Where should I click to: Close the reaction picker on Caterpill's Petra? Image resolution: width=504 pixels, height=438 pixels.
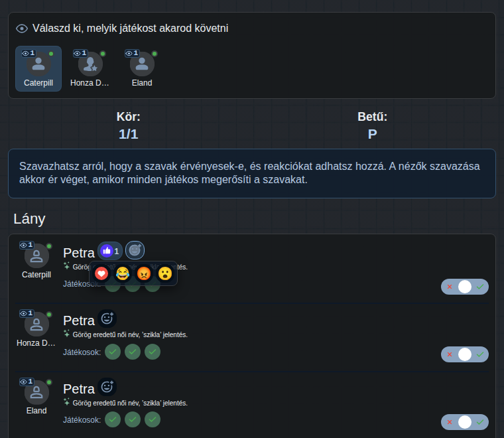tap(135, 250)
